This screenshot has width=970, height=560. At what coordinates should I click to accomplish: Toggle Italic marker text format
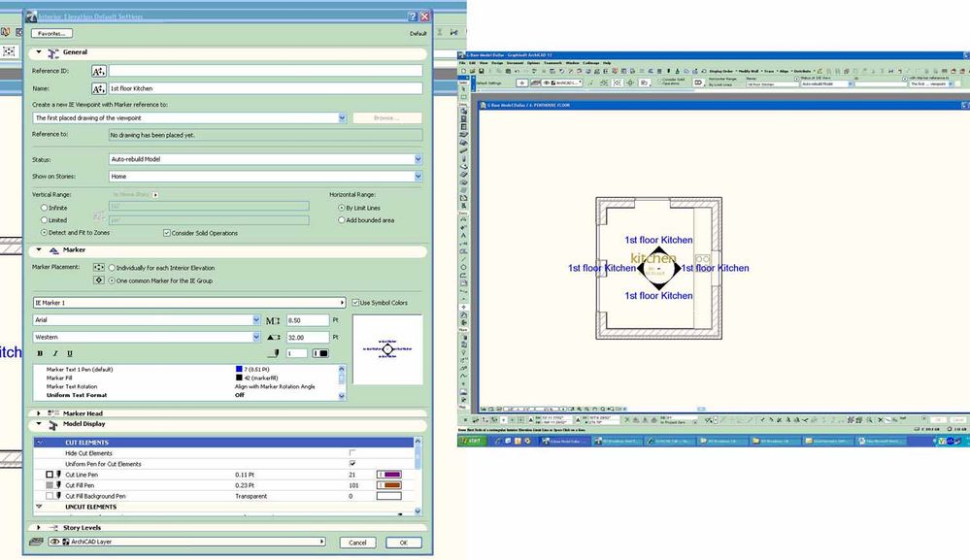[55, 353]
